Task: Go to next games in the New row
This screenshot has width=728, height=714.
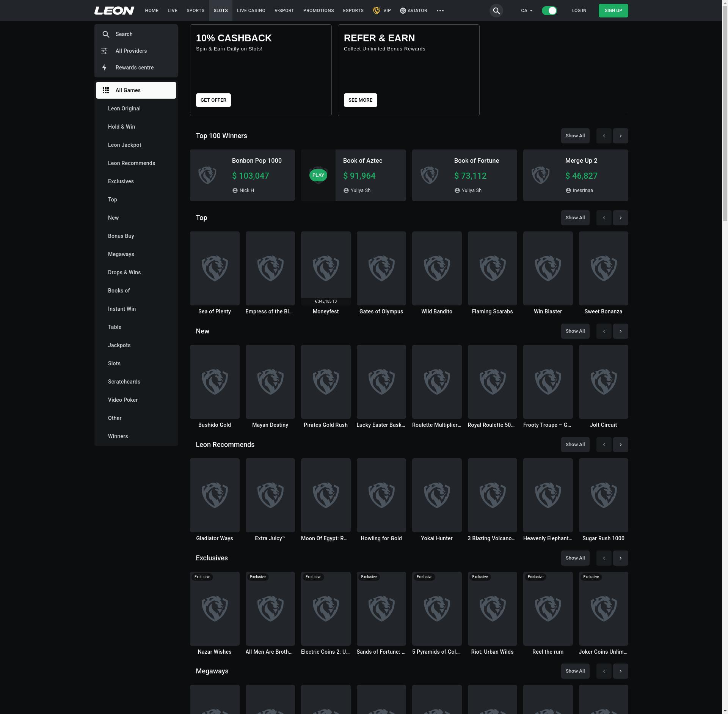Action: click(620, 331)
